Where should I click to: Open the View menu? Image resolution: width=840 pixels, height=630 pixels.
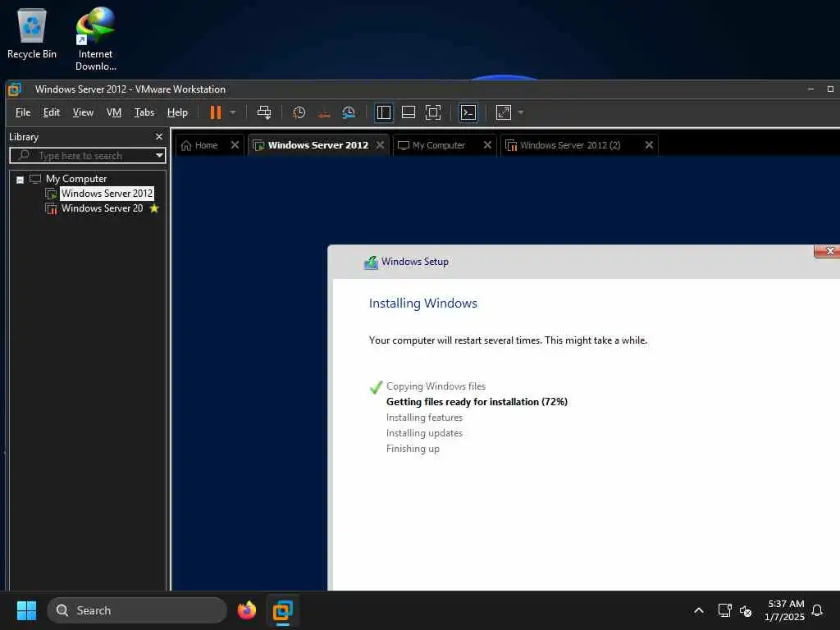(x=83, y=112)
